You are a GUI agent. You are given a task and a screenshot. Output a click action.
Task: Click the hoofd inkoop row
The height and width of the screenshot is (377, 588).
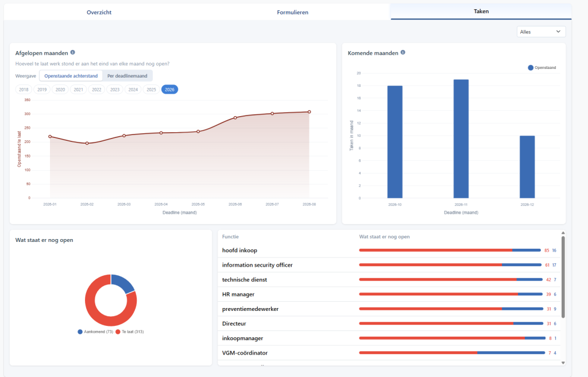389,251
